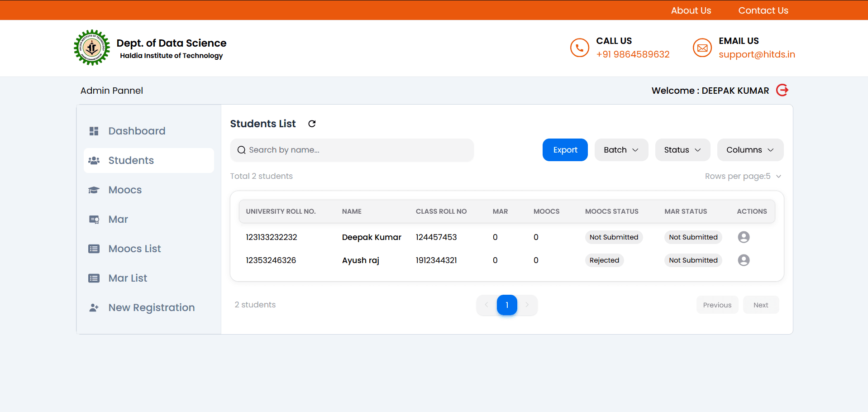Click the blue Export button
This screenshot has width=868, height=412.
point(565,150)
